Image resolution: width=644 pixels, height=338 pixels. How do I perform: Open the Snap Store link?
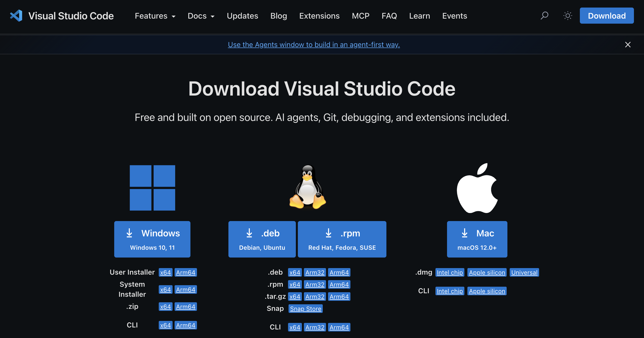306,309
